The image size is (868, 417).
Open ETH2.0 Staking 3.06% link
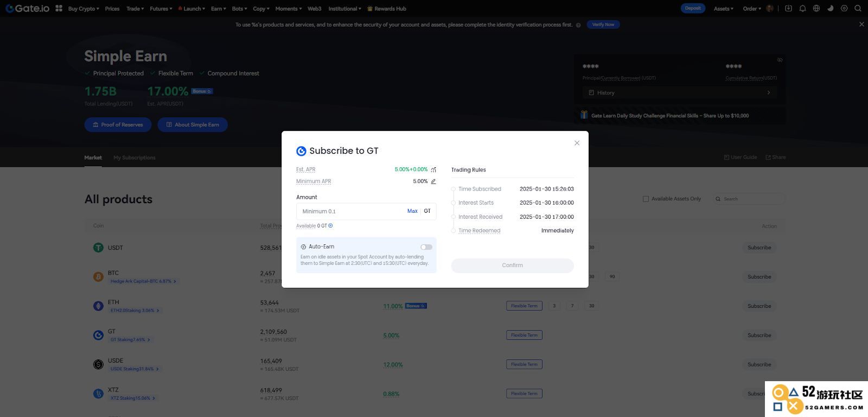tap(135, 311)
